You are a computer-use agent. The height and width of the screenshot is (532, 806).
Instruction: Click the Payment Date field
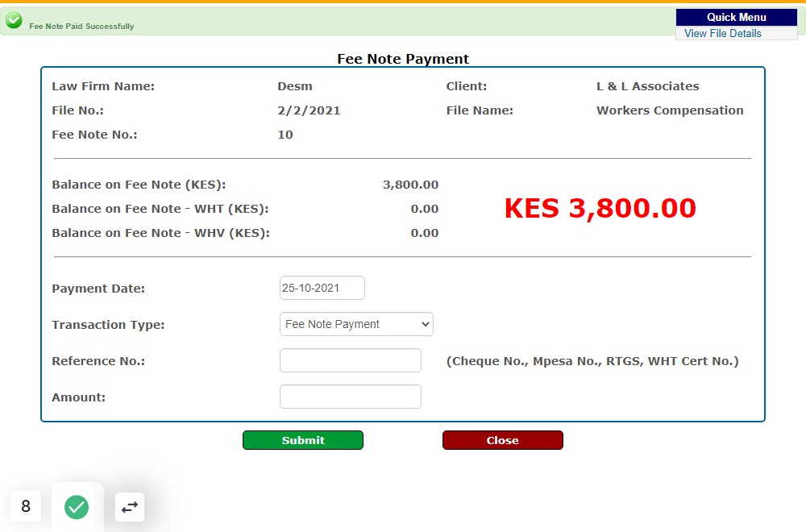(x=322, y=288)
